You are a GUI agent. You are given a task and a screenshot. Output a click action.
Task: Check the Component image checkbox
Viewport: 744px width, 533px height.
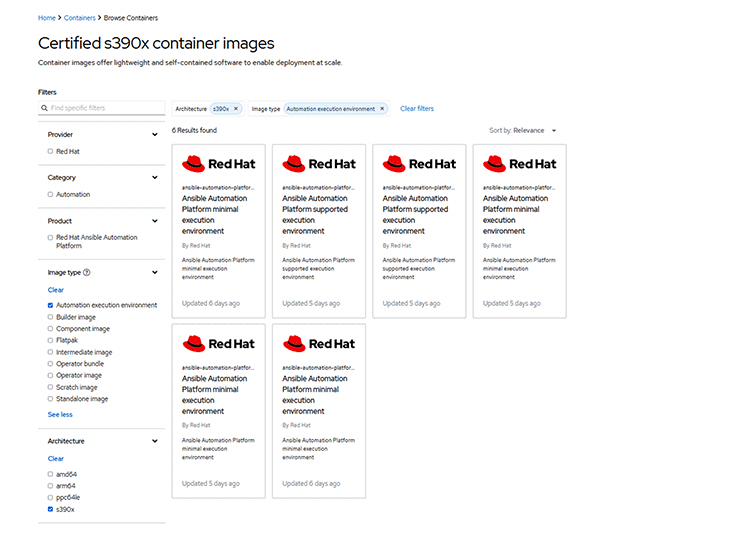[50, 328]
